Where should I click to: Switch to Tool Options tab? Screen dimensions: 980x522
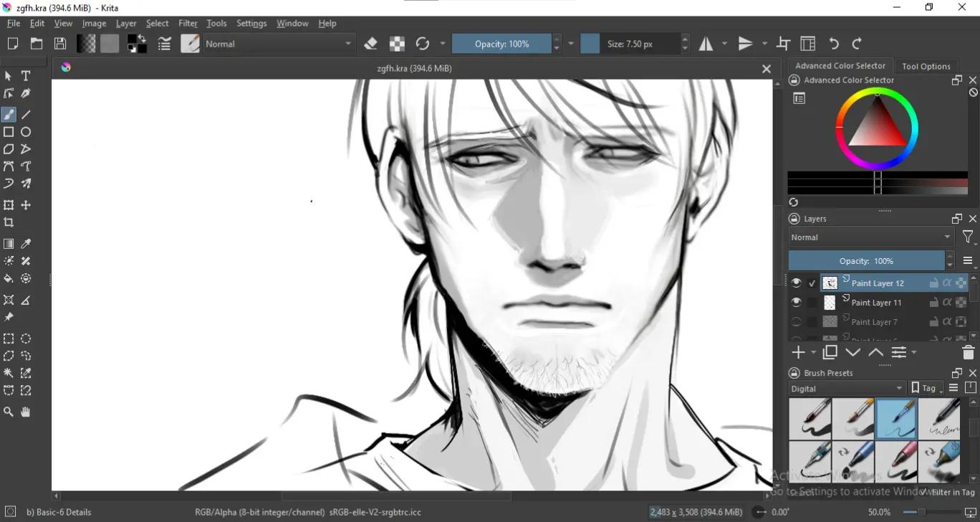point(926,66)
